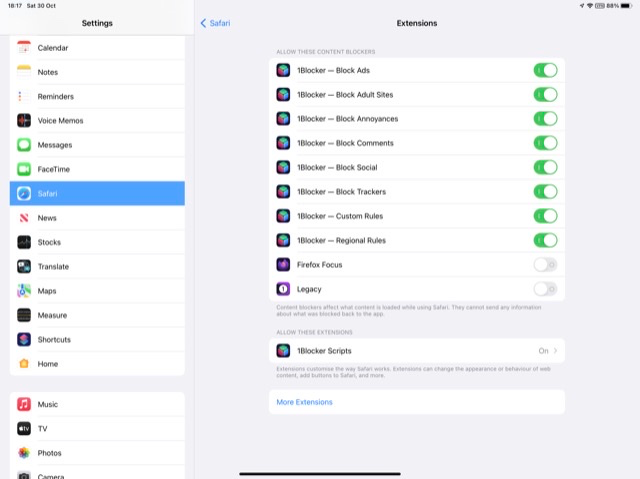The image size is (640, 479).
Task: Tap the Translate app icon
Action: pos(24,266)
